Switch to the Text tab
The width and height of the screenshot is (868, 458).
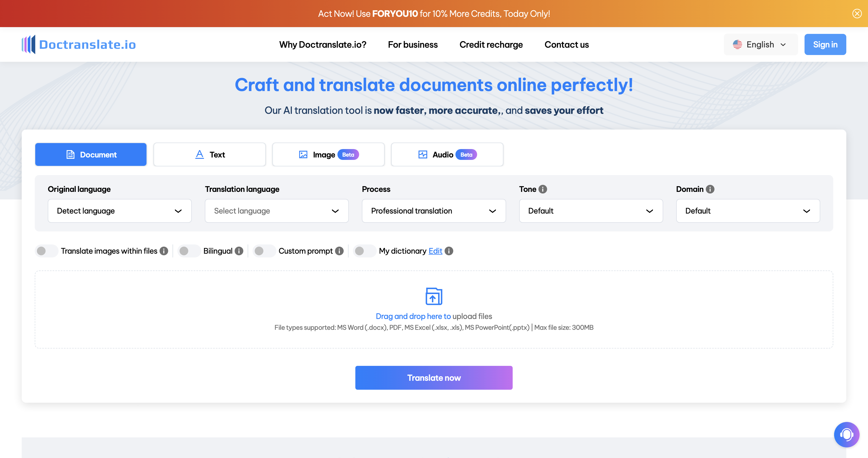point(210,154)
